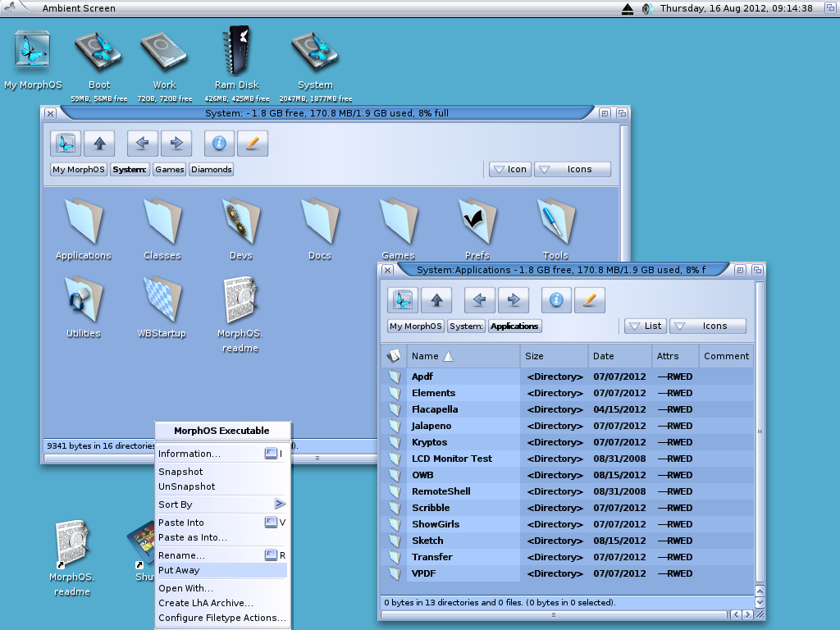Image resolution: width=840 pixels, height=630 pixels.
Task: Open the My MorphOS desktop icon
Action: (x=33, y=49)
